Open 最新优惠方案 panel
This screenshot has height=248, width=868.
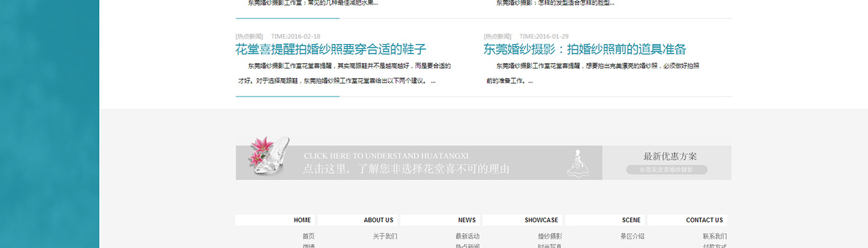tap(667, 162)
